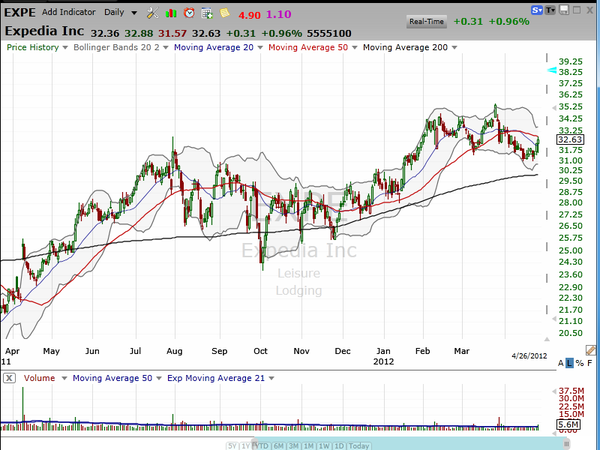
Task: Click the Expedia Inc company name header
Action: point(44,31)
